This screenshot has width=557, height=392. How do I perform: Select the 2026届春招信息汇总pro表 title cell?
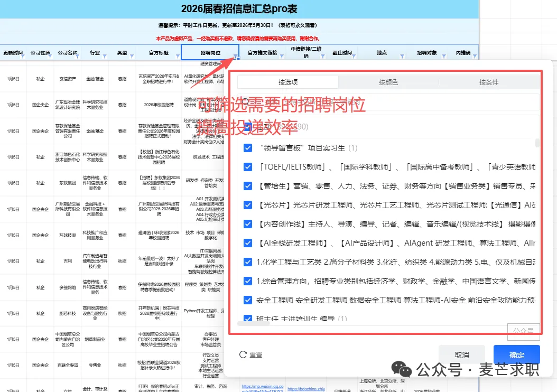[x=239, y=9]
